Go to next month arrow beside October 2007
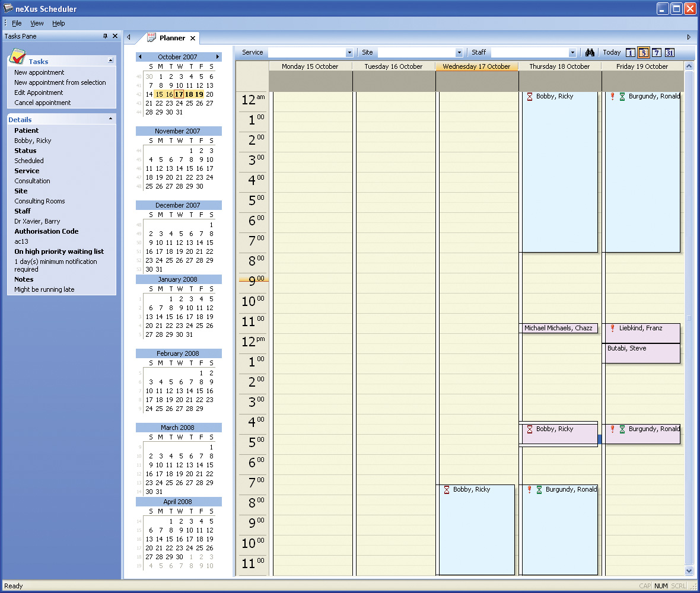Screen dimensions: 700x593 (x=217, y=57)
